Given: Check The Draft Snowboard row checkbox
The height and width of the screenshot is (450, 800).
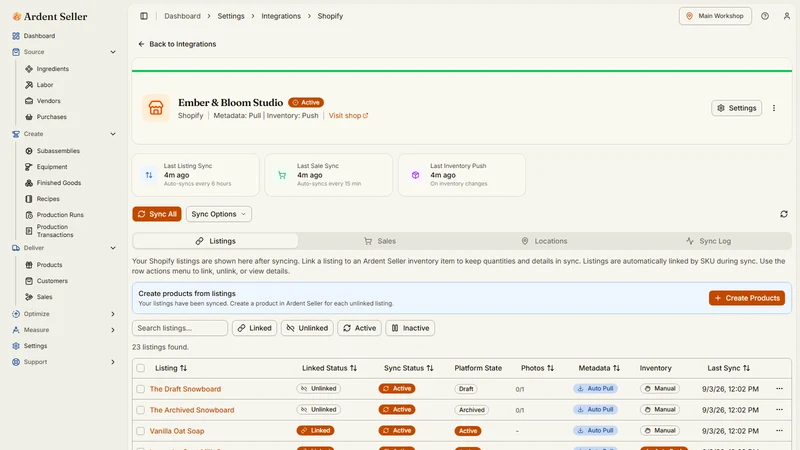Looking at the screenshot, I should click(141, 389).
